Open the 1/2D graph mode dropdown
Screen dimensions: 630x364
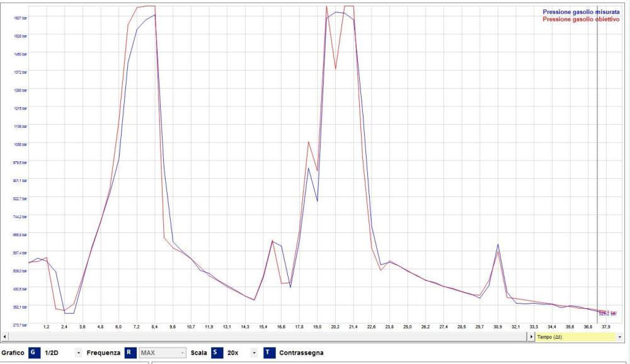click(x=79, y=353)
